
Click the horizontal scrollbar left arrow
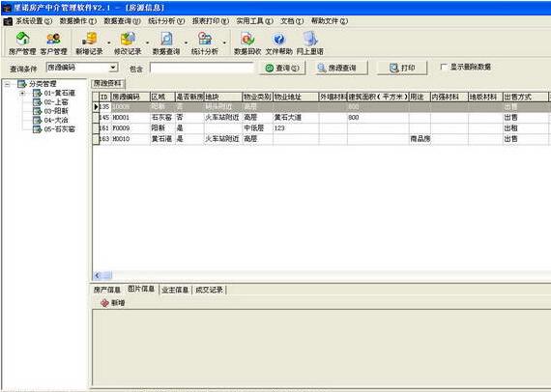pyautogui.click(x=98, y=275)
